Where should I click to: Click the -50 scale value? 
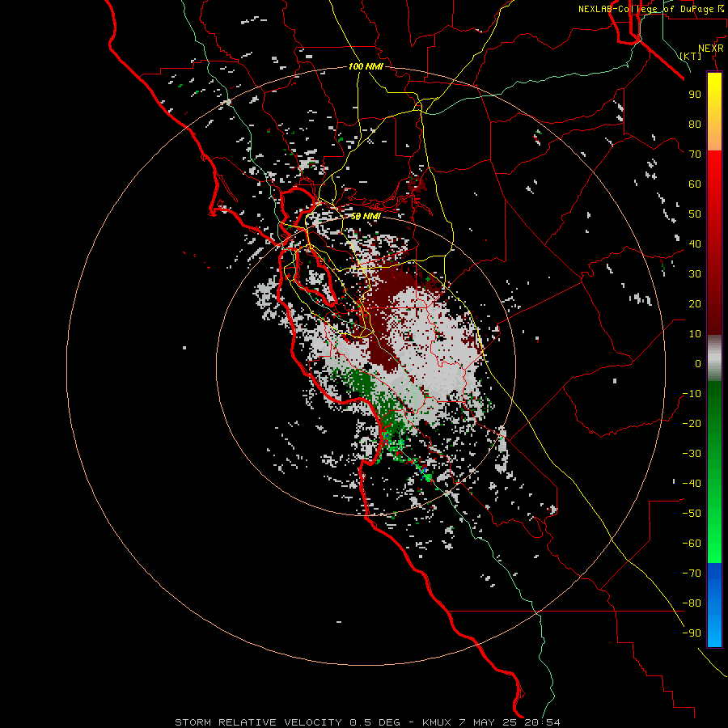[x=692, y=514]
